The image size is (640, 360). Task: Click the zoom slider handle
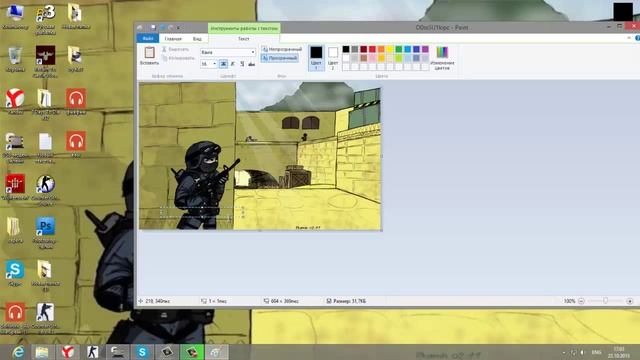[x=606, y=301]
